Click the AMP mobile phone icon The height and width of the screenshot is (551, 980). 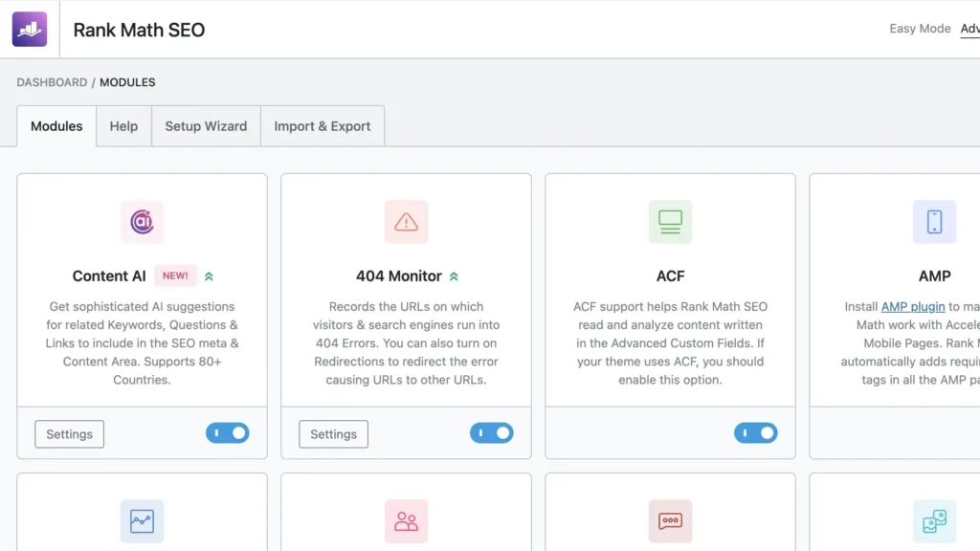coord(934,222)
